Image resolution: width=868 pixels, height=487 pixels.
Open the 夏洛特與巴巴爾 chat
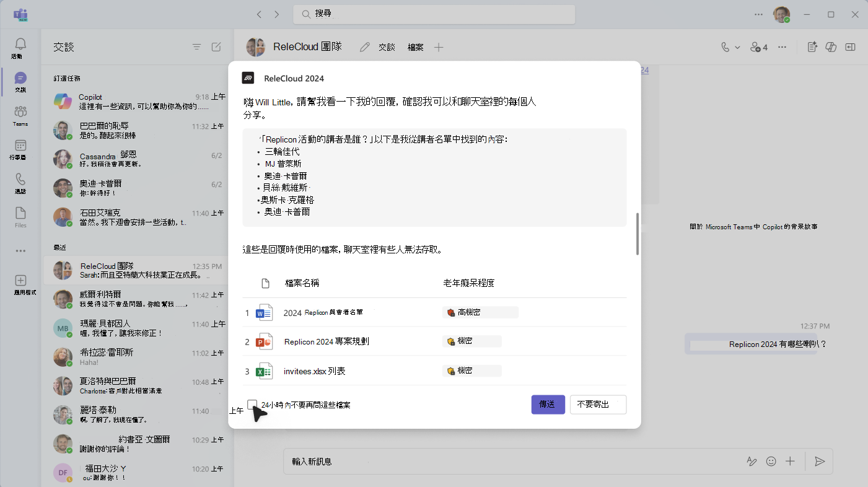138,386
